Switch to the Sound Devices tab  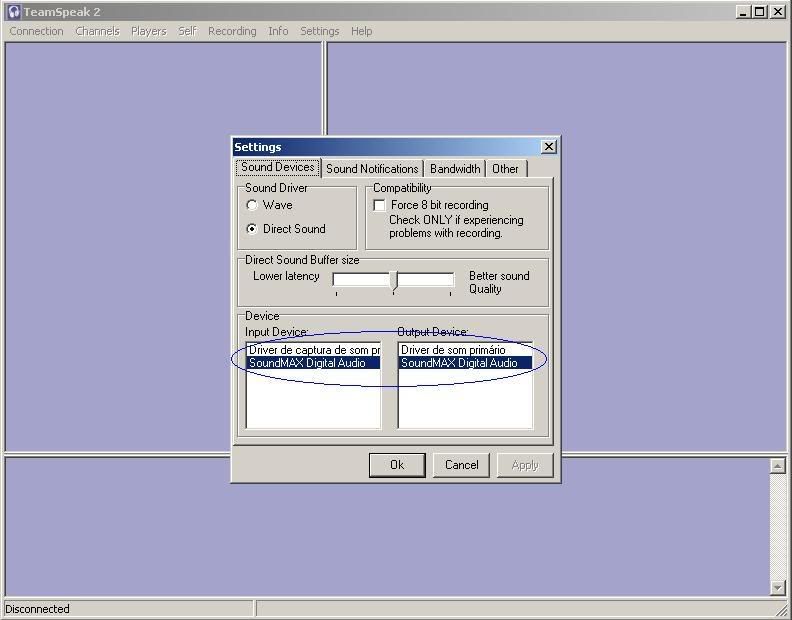pos(278,167)
